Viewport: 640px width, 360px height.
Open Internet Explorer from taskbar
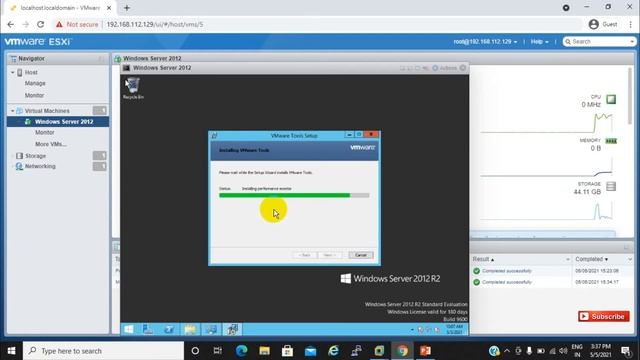click(333, 351)
